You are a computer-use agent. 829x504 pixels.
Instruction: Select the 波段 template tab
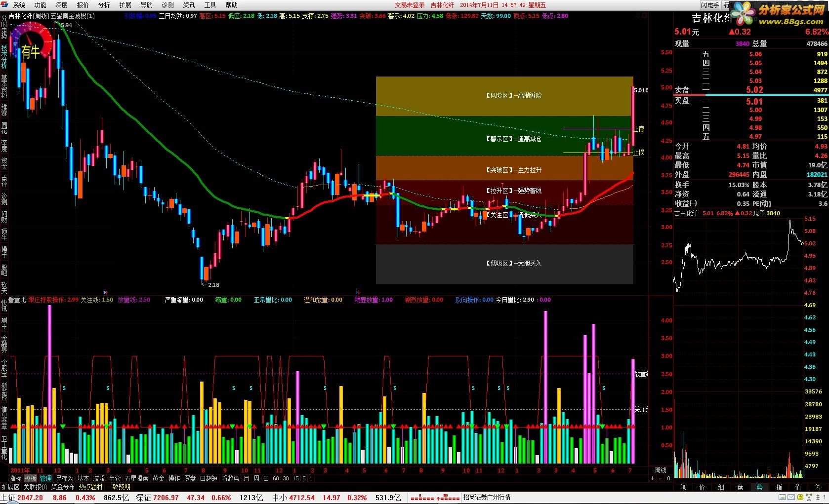pos(99,478)
